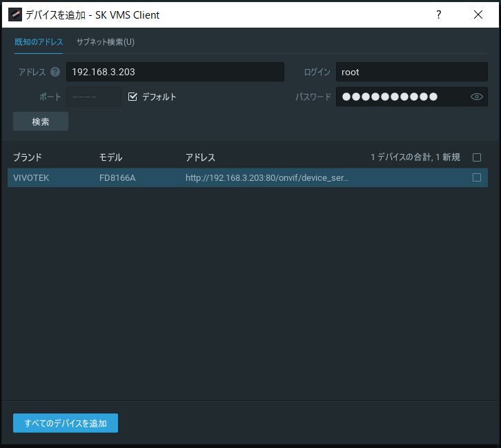Switch to the サブネット検索(U) tab
501x448 pixels.
106,42
